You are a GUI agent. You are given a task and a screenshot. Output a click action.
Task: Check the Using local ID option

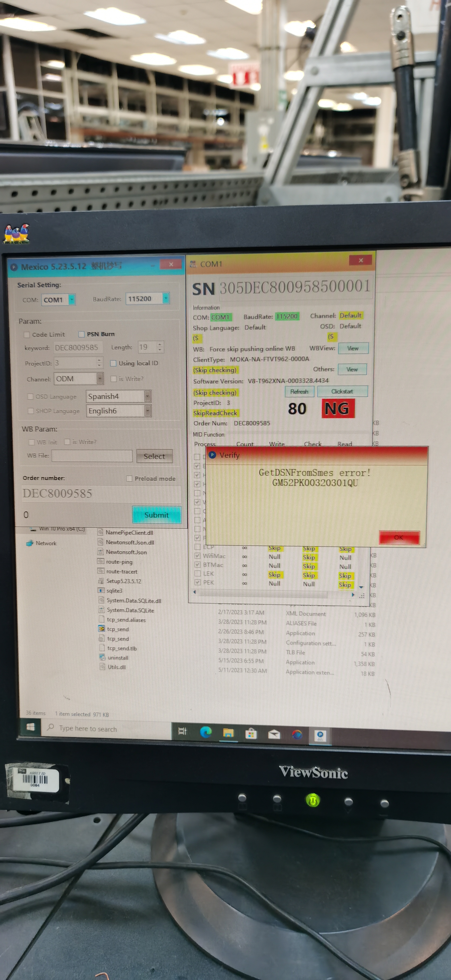(113, 363)
